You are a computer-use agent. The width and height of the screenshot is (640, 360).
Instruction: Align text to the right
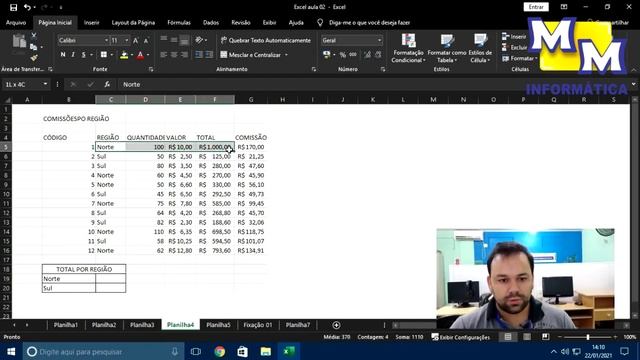point(184,55)
